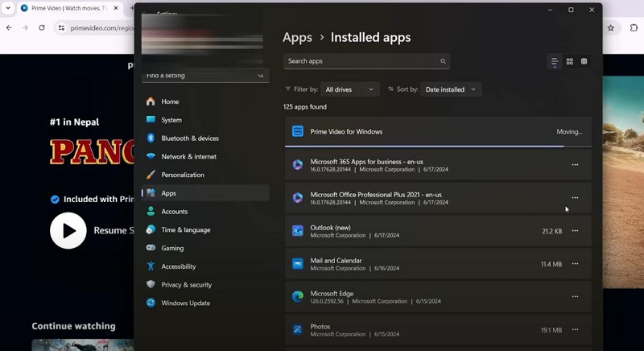Focus the Find a setting box
The width and height of the screenshot is (644, 351).
pos(205,76)
